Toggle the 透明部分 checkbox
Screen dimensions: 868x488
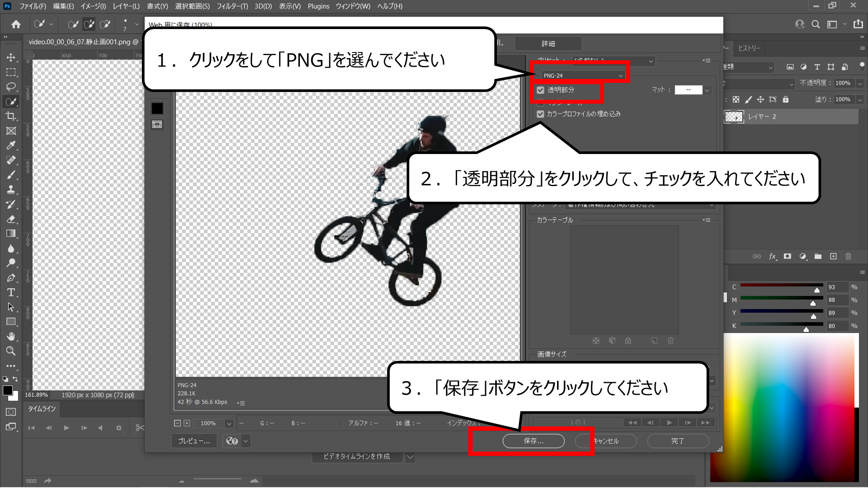[540, 90]
